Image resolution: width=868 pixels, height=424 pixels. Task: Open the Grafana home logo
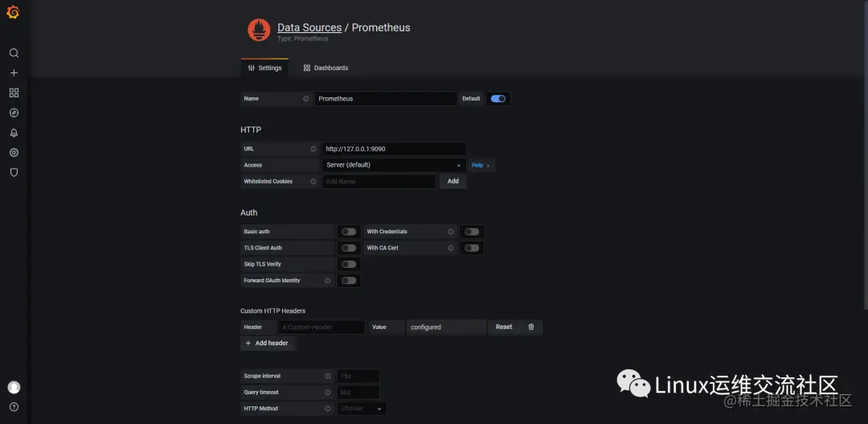pyautogui.click(x=13, y=12)
